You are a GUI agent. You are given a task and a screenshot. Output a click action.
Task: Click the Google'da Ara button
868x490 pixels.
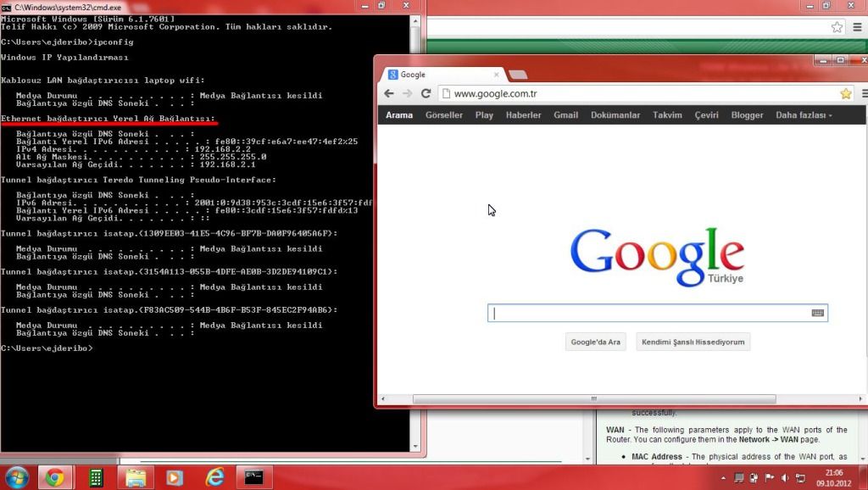pyautogui.click(x=595, y=342)
